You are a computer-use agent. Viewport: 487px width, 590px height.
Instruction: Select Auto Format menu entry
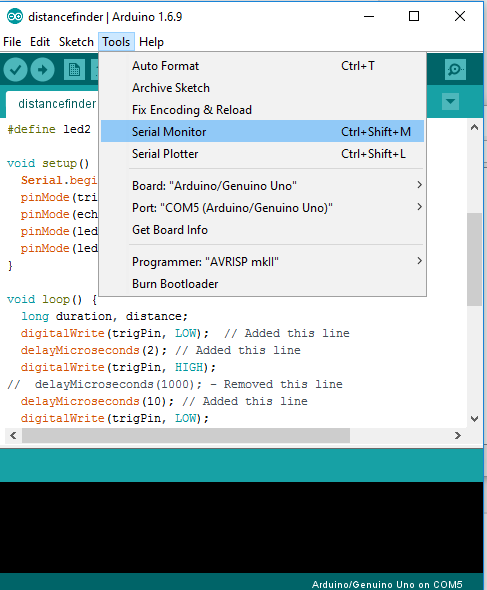[262, 66]
